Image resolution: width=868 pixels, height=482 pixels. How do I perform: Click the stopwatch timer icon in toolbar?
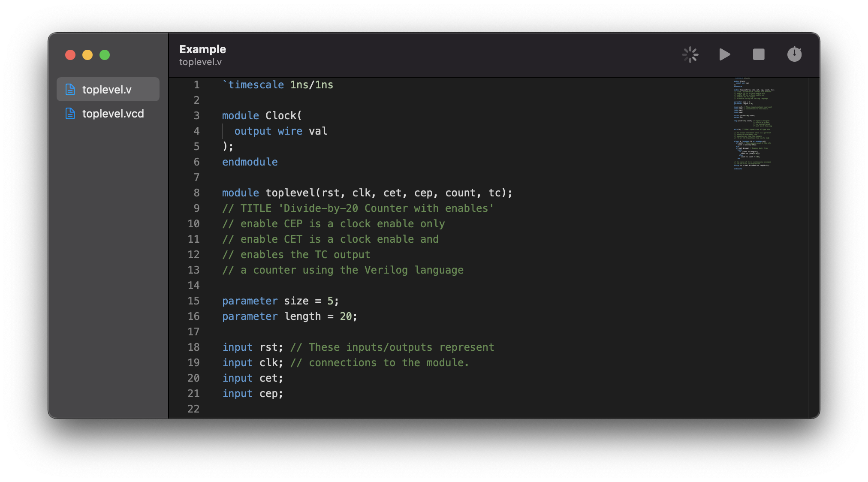(x=794, y=54)
